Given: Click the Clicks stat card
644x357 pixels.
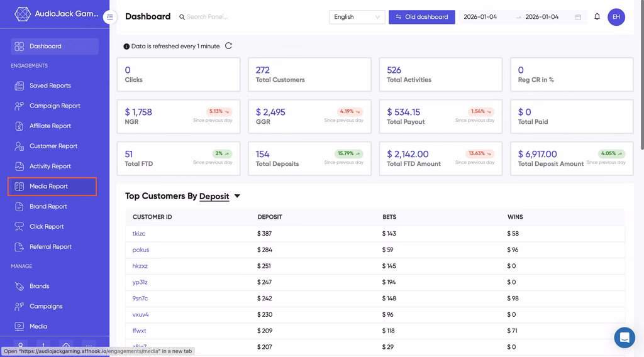Looking at the screenshot, I should click(x=179, y=74).
